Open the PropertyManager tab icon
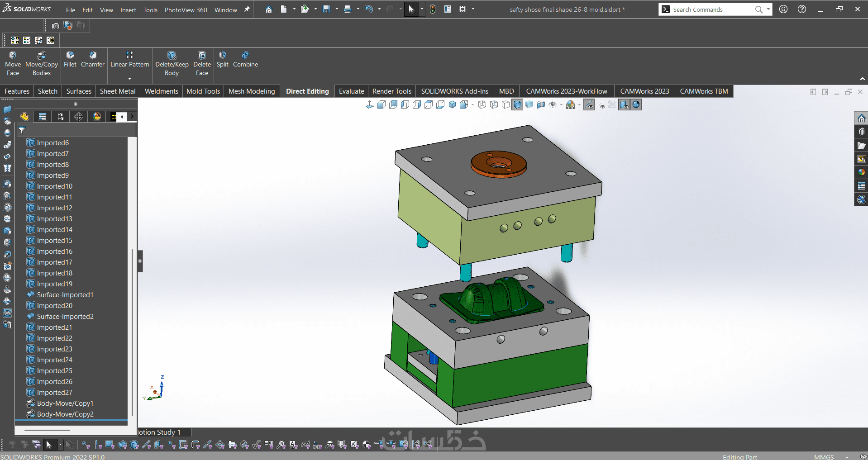This screenshot has height=460, width=868. (x=43, y=117)
